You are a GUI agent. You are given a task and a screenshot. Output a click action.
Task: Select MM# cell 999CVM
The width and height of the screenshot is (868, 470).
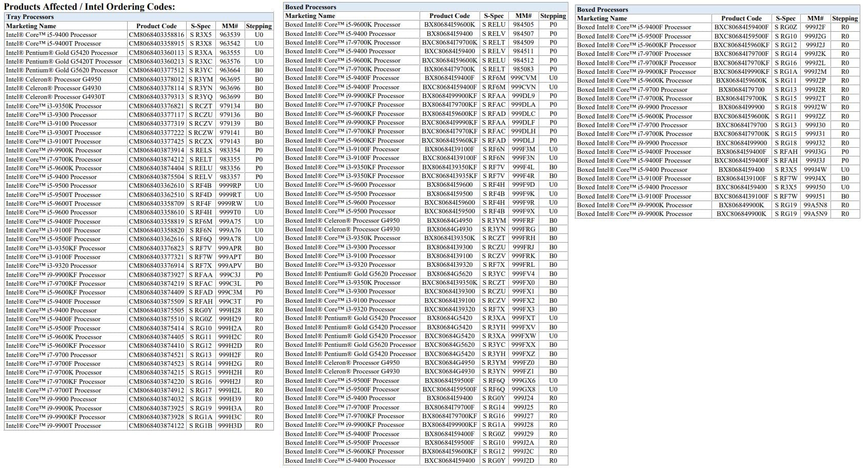(x=523, y=78)
